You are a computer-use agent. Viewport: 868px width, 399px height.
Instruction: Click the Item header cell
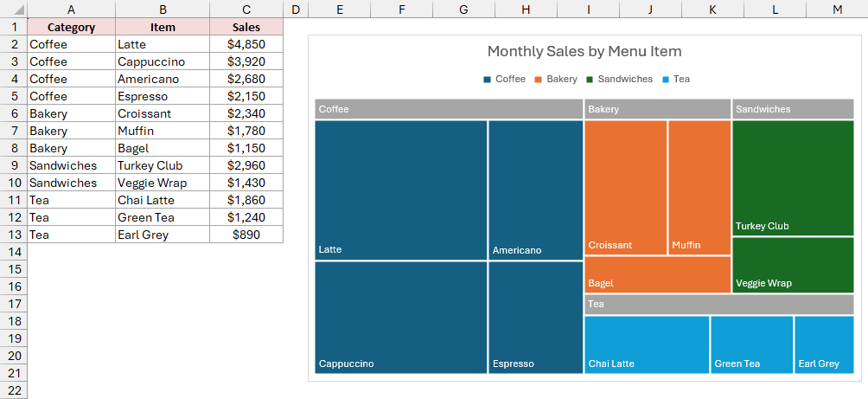[163, 27]
